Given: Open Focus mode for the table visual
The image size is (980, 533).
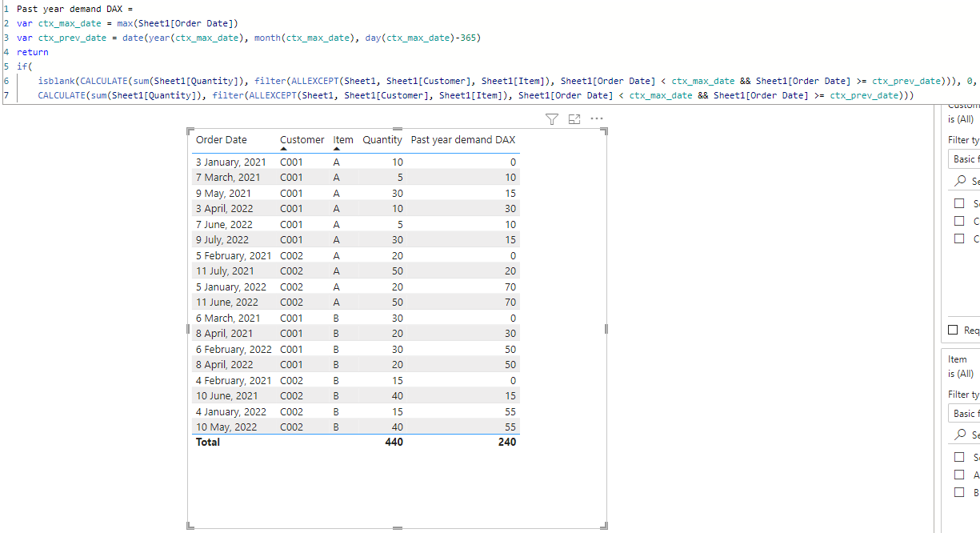Looking at the screenshot, I should [574, 119].
